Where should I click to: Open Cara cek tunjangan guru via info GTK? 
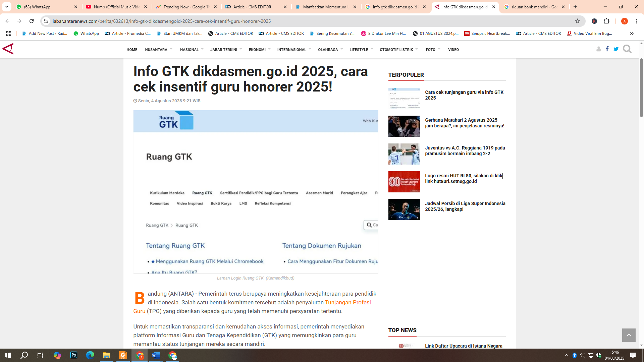(465, 95)
